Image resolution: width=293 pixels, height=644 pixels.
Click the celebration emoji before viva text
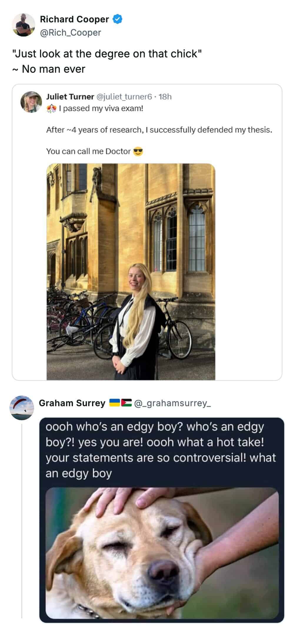[x=51, y=109]
